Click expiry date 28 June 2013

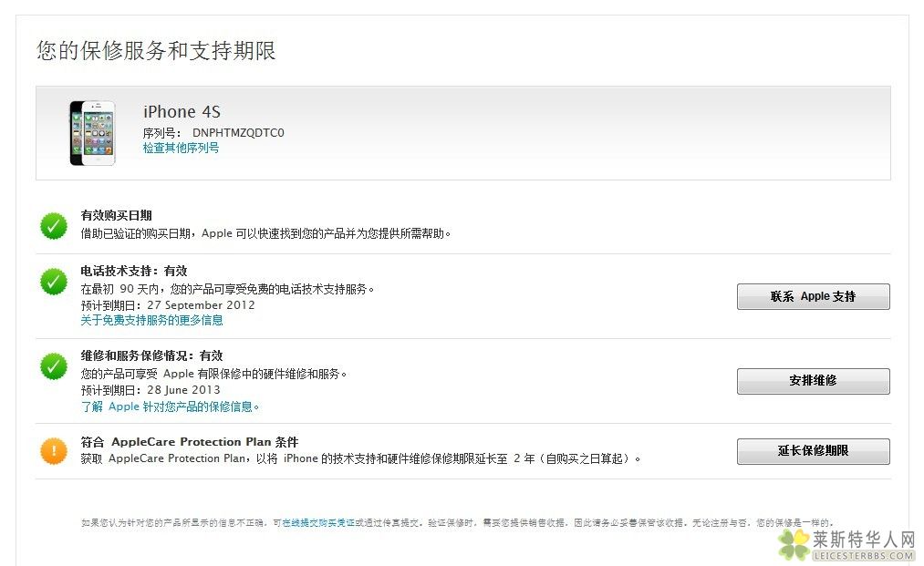click(183, 390)
